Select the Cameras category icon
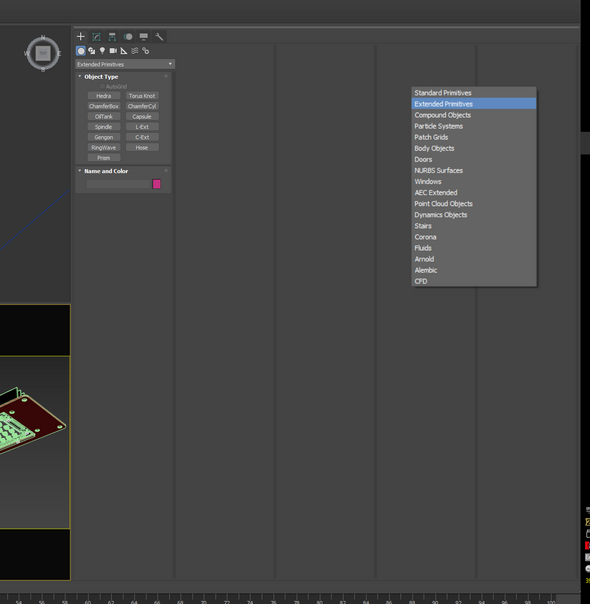590x604 pixels. point(113,50)
